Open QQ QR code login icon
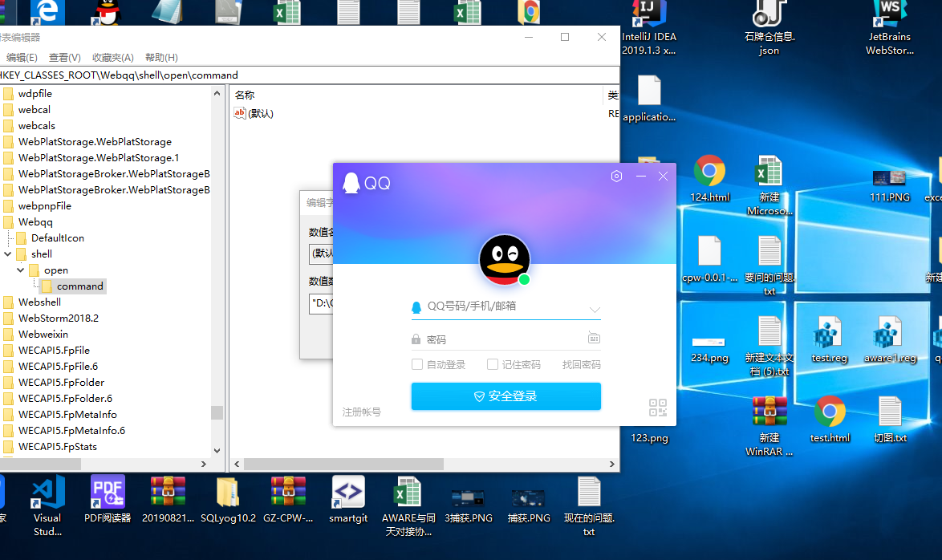Screen dimensions: 942x560 coord(658,408)
